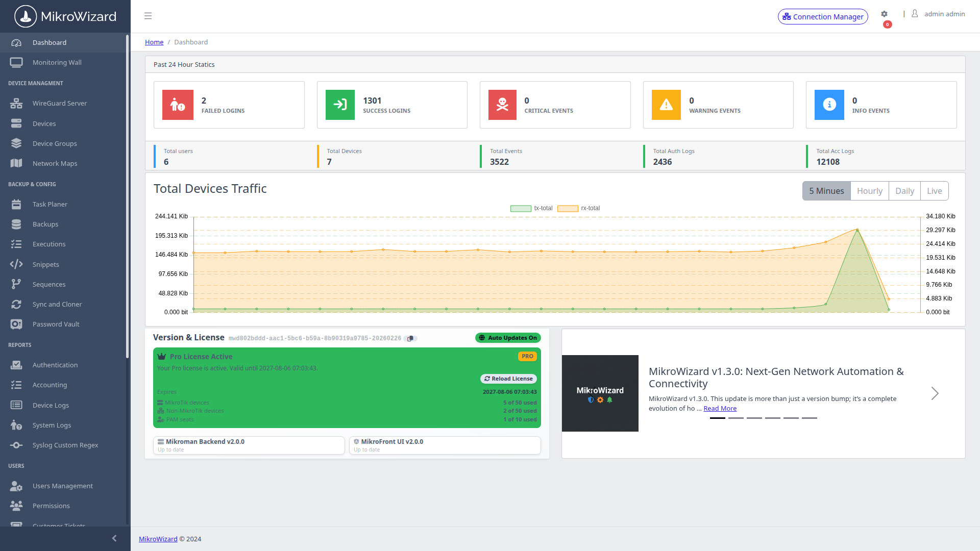Click the Failed Logins red icon
980x551 pixels.
pyautogui.click(x=178, y=105)
